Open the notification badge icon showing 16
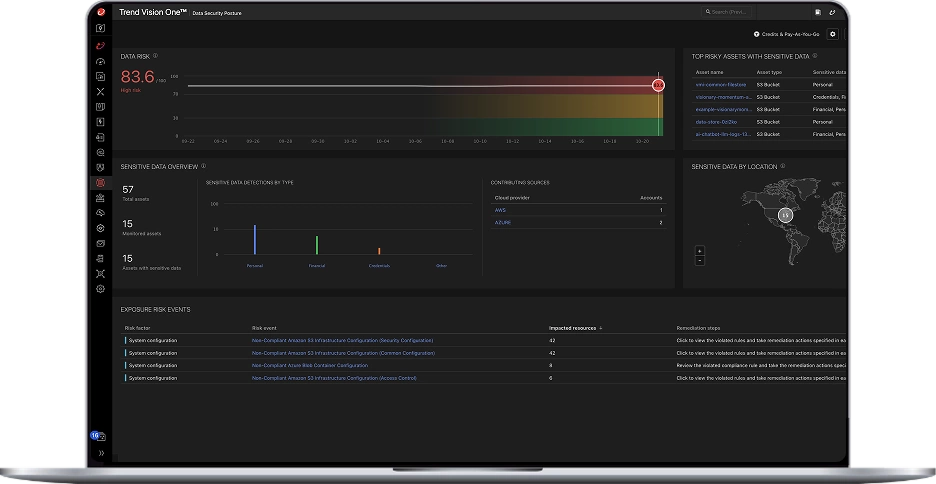936x484 pixels. pos(96,436)
